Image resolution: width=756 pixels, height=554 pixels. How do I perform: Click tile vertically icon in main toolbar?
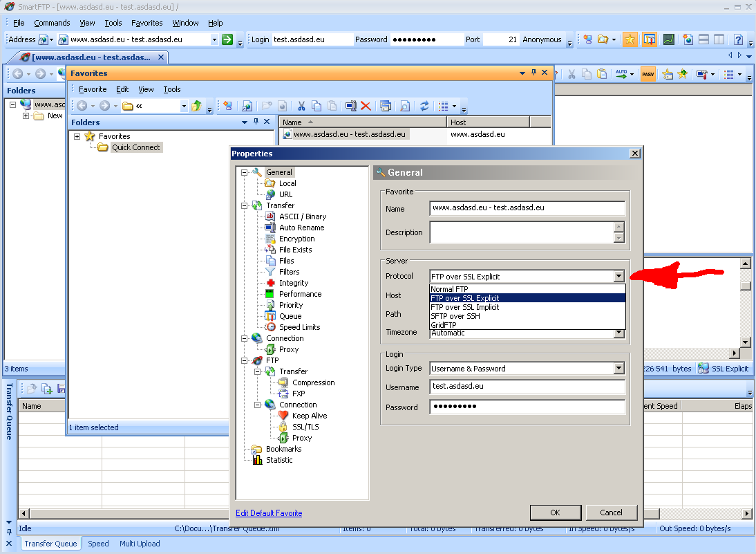click(719, 39)
